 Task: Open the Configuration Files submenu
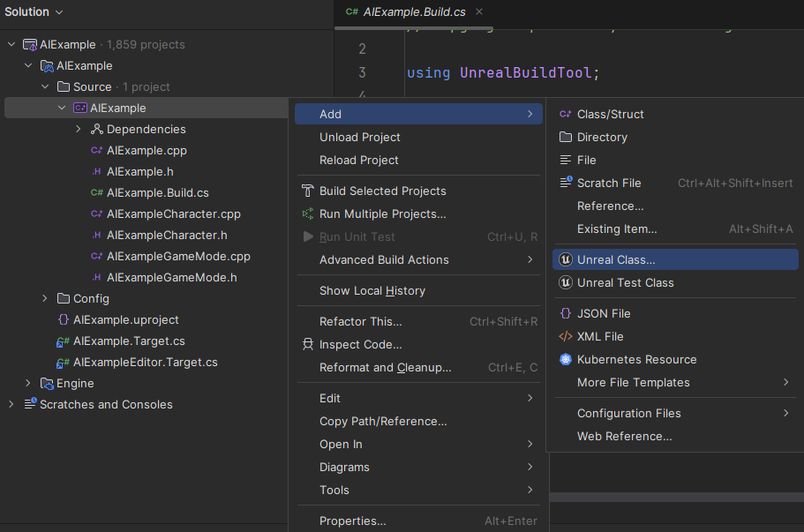tap(675, 413)
